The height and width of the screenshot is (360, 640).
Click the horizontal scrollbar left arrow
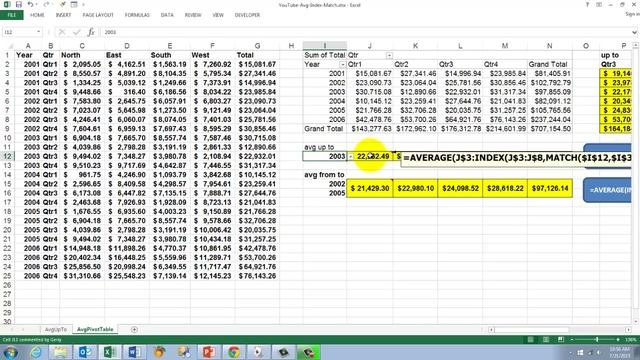491,329
